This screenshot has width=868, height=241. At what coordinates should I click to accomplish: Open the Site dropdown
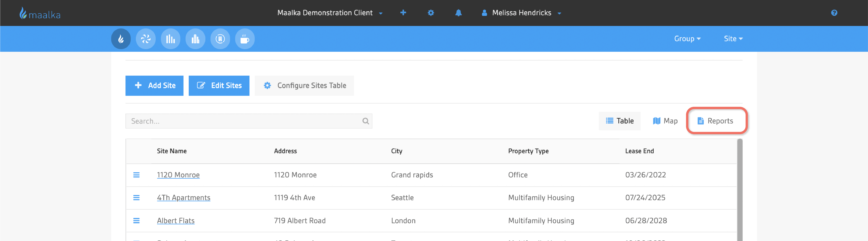click(x=733, y=39)
